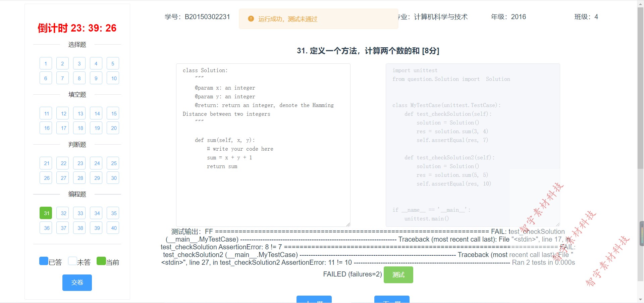Screen dimensions: 644x303
Task: Select question 39
Action: 96,228
